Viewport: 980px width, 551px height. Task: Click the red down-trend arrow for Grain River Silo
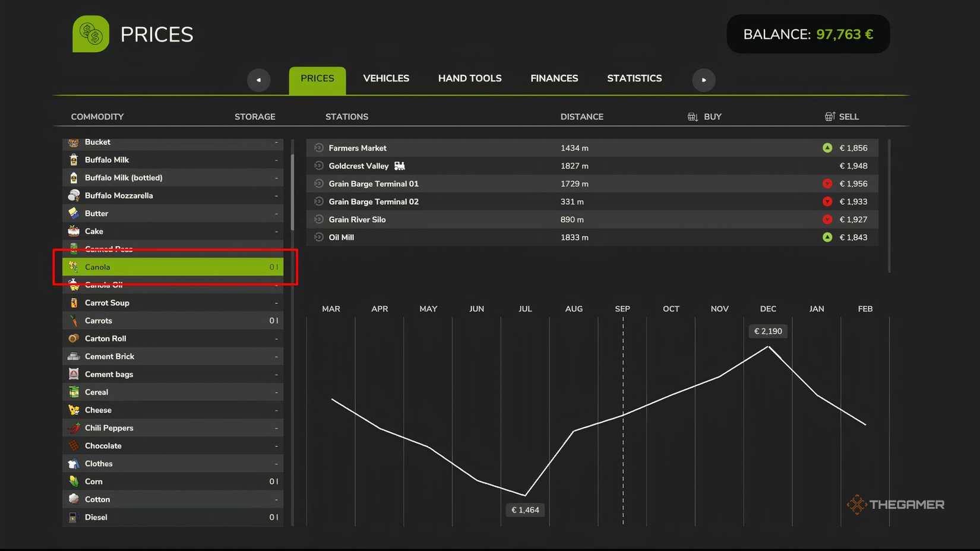pyautogui.click(x=827, y=219)
